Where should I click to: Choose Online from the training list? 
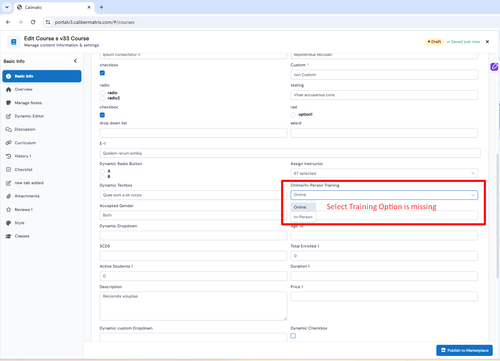pyautogui.click(x=303, y=207)
